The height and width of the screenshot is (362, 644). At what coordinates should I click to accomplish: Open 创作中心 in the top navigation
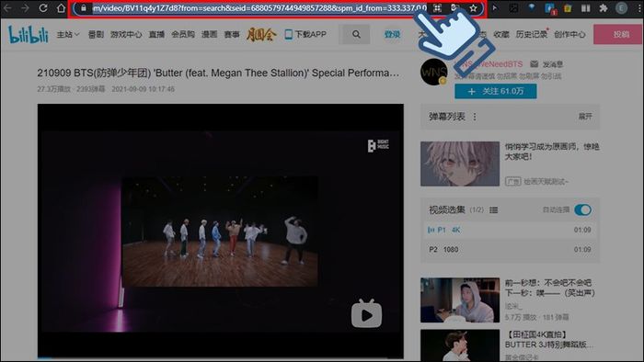tap(569, 34)
